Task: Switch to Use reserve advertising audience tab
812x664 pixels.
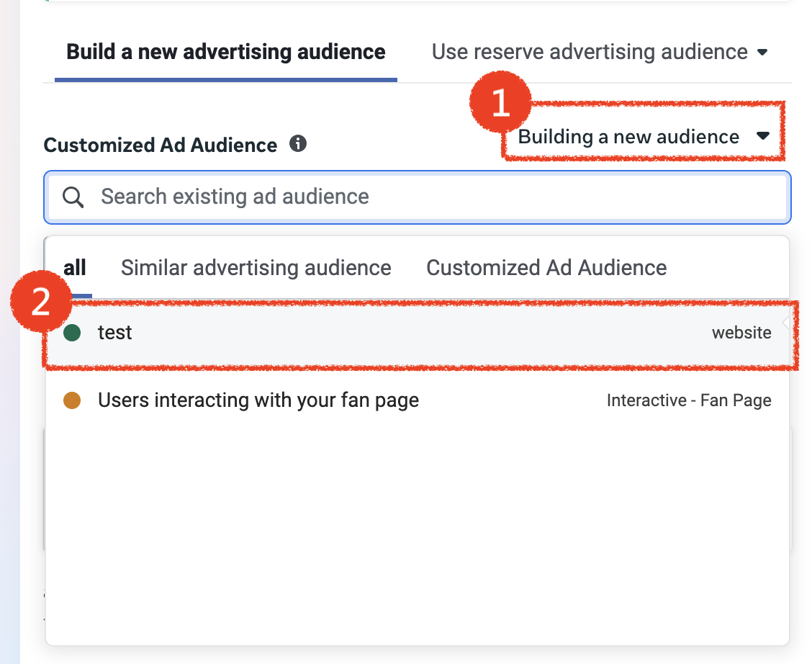Action: point(590,52)
